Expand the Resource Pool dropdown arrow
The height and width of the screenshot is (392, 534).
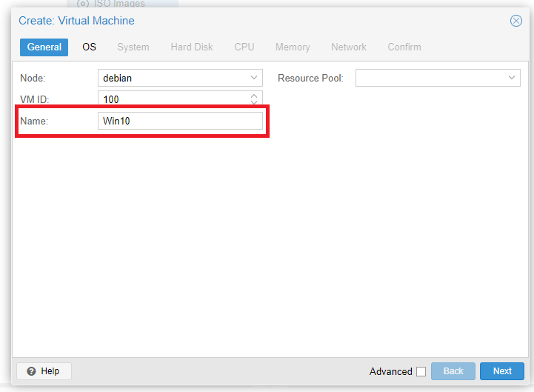[512, 78]
